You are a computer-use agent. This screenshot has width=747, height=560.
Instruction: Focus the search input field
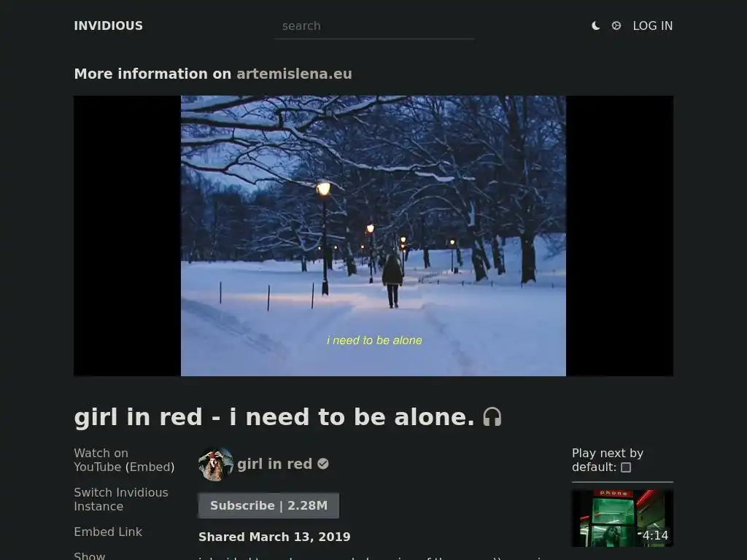[x=374, y=26]
